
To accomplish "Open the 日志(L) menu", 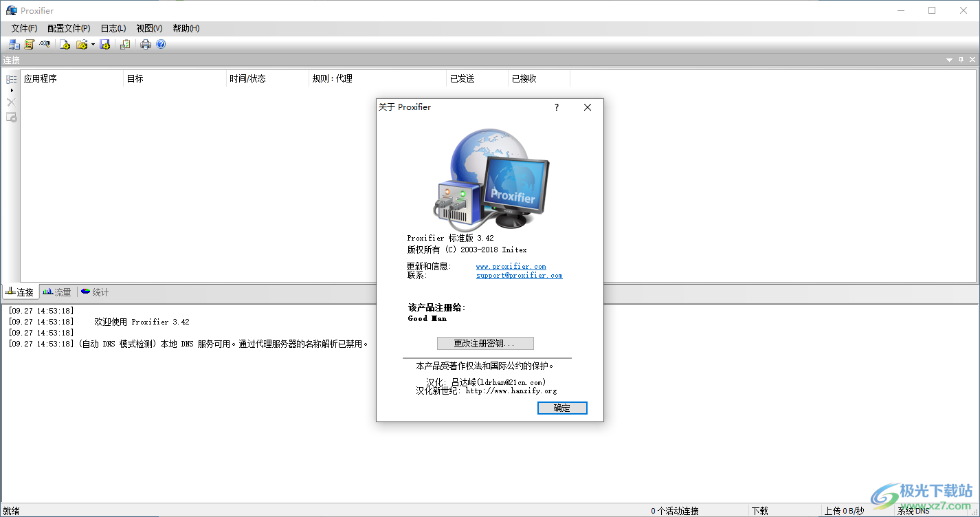I will (x=113, y=28).
